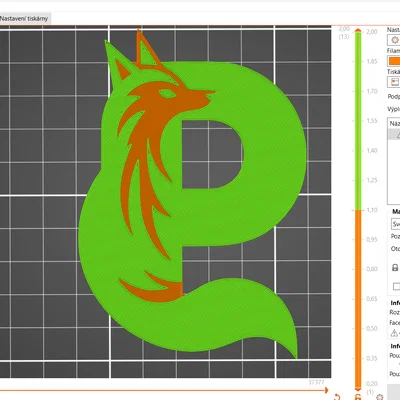Open the layer slider cog settings icon
Screen dimensions: 400x400
coord(379,397)
